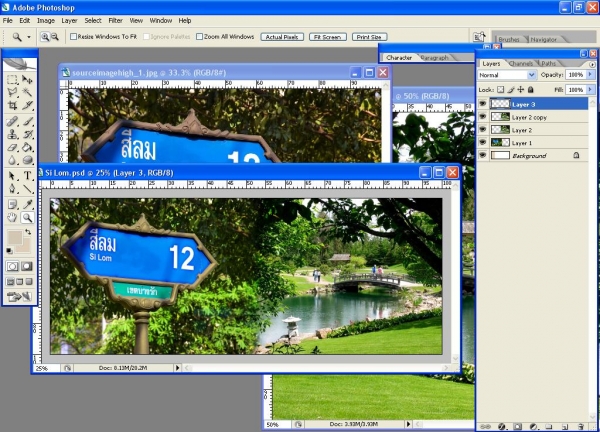600x432 pixels.
Task: Open the Layer menu
Action: tap(69, 21)
